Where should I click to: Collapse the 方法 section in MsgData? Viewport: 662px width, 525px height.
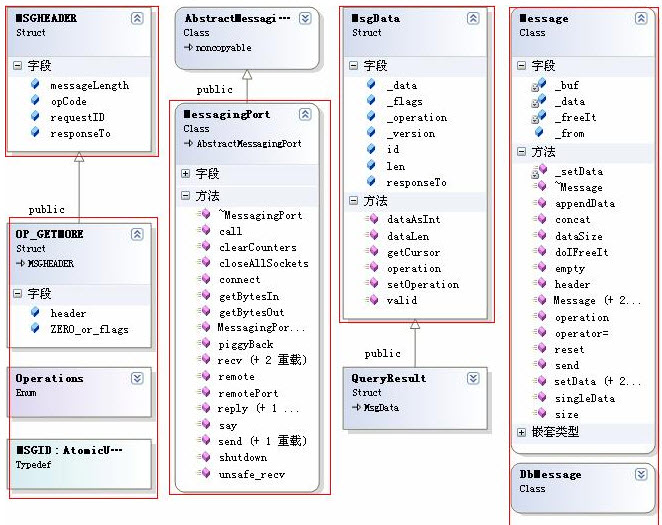coord(354,200)
